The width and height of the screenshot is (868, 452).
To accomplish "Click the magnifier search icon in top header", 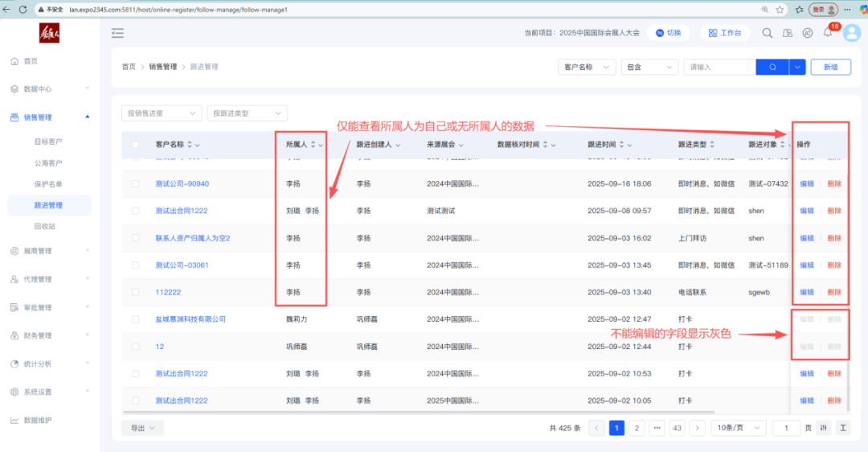I will 767,33.
